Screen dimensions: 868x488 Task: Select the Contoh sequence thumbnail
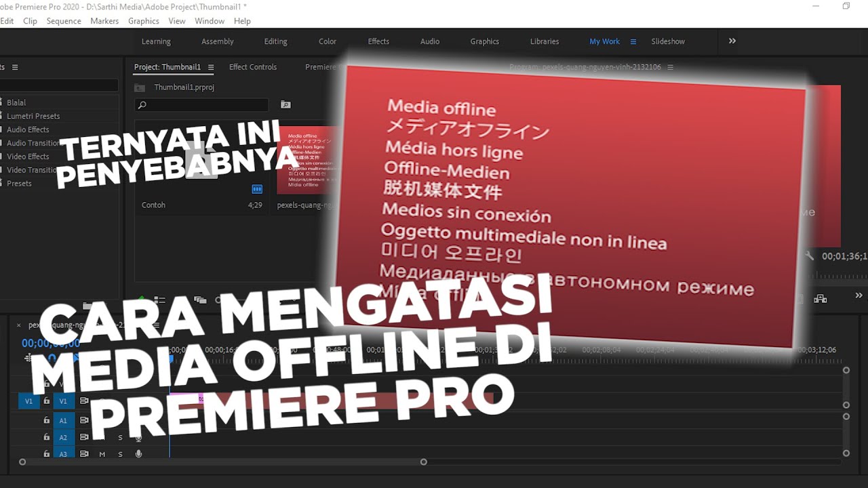pyautogui.click(x=202, y=161)
